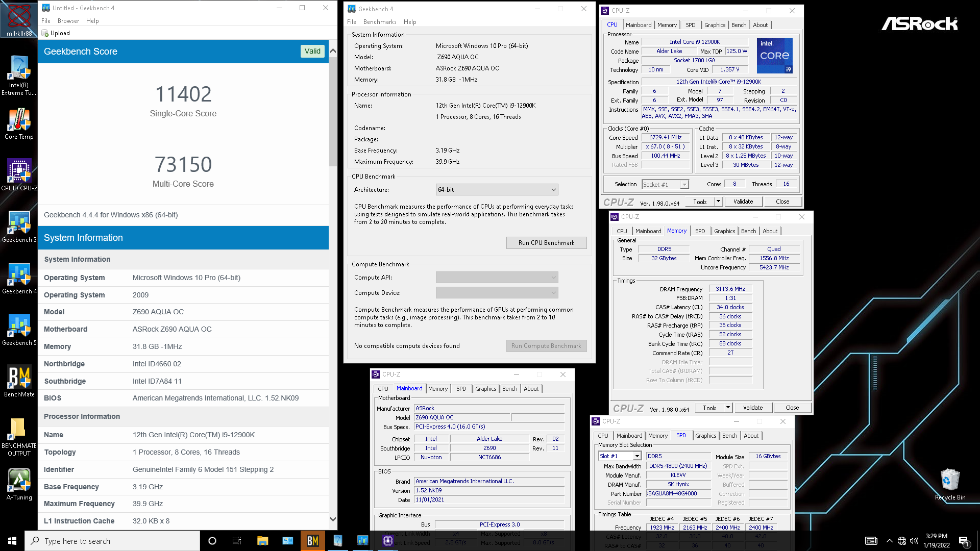
Task: Switch to Bench tab in CPU-Z Memory window
Action: (748, 231)
